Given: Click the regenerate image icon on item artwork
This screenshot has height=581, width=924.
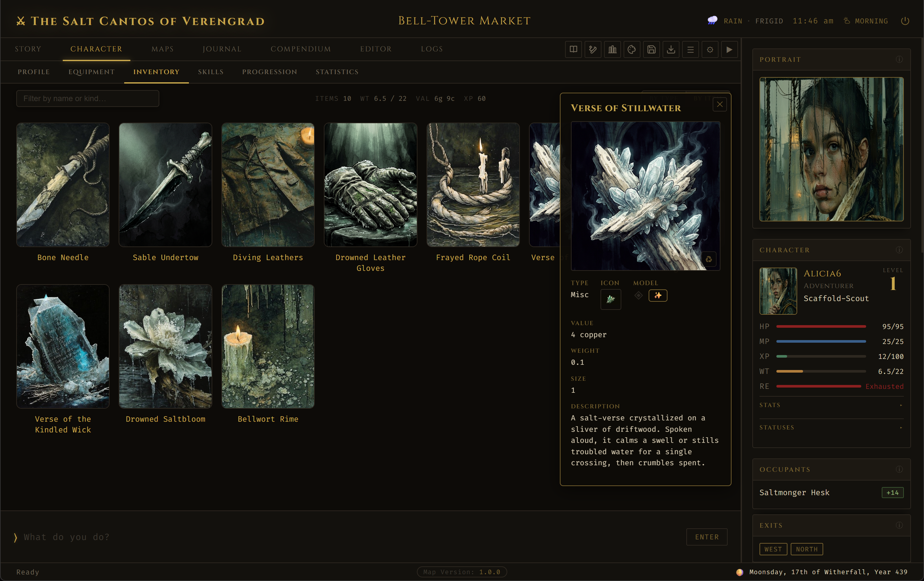Looking at the screenshot, I should [709, 259].
